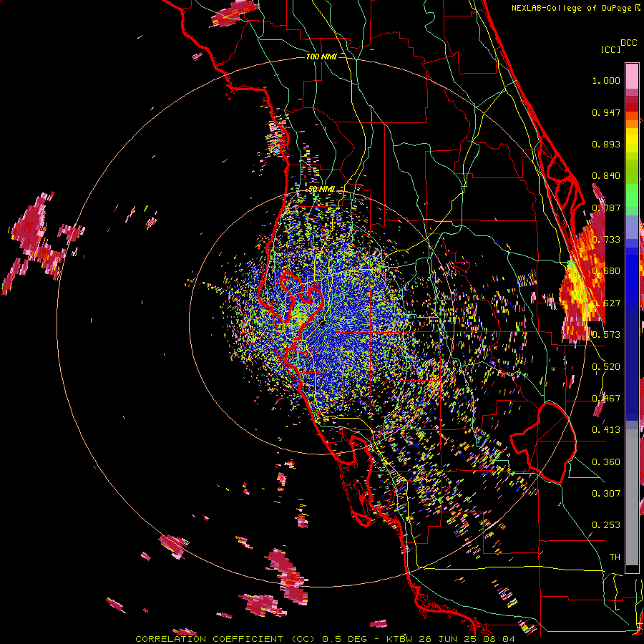Click the CORRELATION COEFFICIENT (CC) caption text
The height and width of the screenshot is (644, 644).
[x=225, y=639]
